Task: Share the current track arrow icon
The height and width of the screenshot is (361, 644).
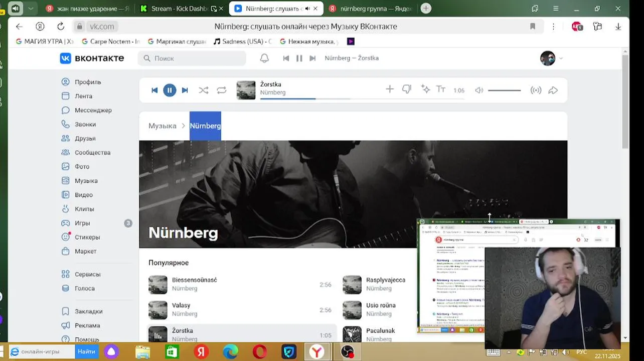Action: (553, 90)
